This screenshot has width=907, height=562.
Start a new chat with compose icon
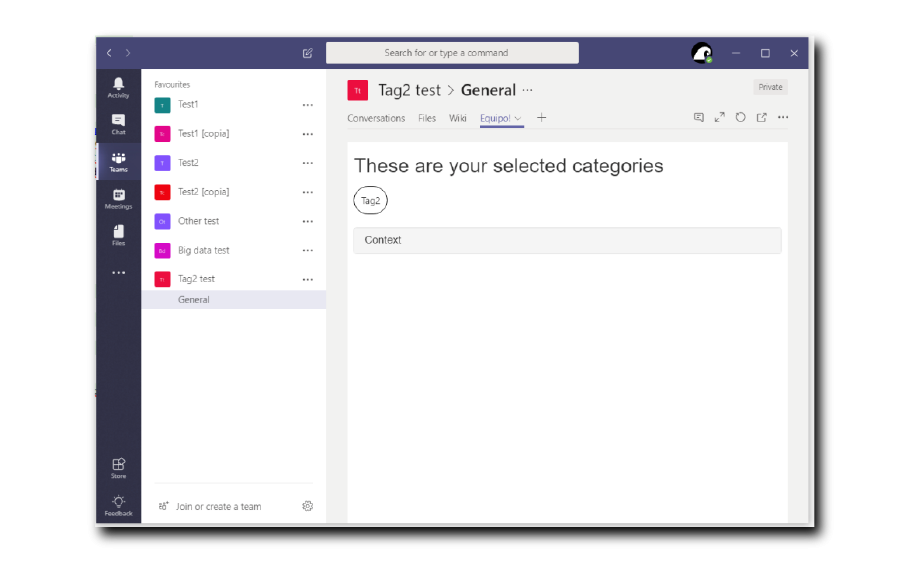tap(308, 53)
